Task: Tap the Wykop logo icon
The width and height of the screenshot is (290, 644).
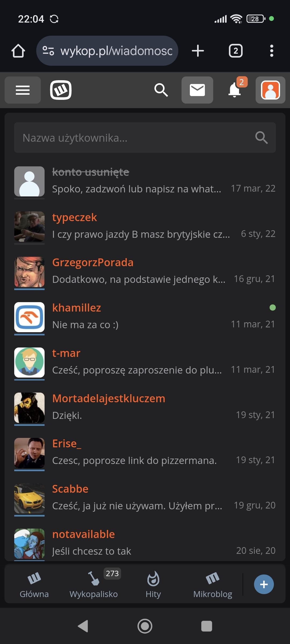Action: point(61,90)
